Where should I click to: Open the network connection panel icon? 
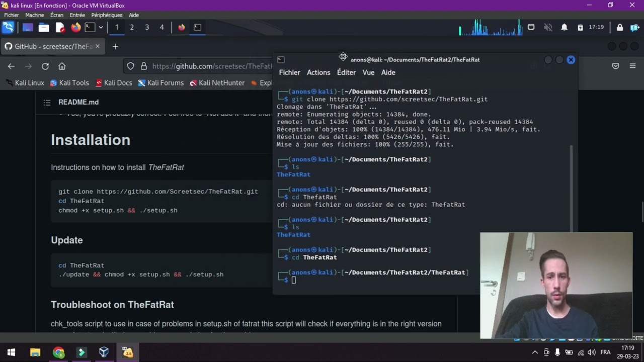(x=531, y=27)
